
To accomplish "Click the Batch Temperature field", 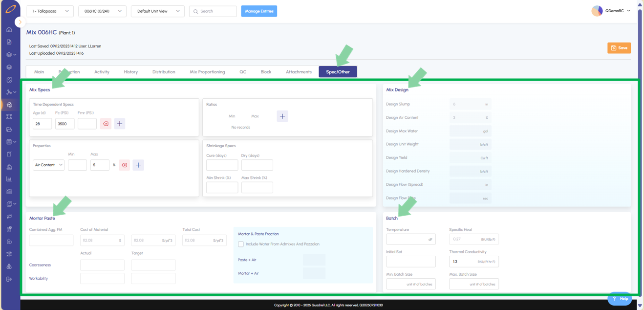I will [x=411, y=239].
